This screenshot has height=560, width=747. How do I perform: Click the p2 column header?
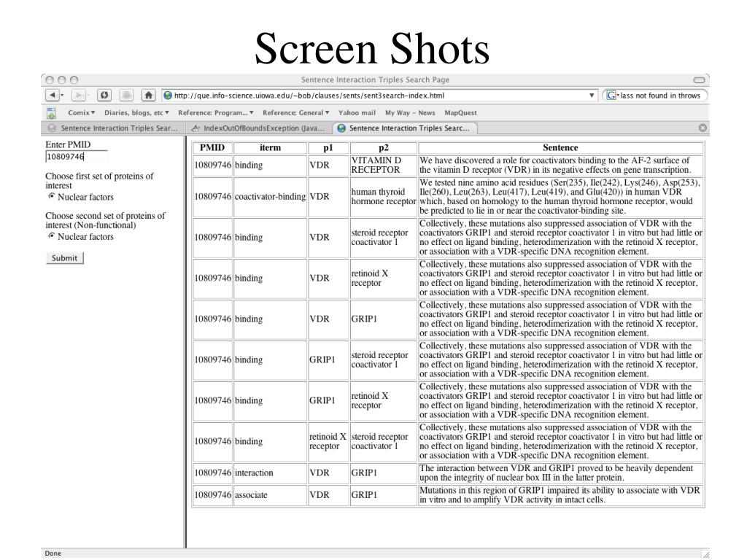tap(384, 147)
